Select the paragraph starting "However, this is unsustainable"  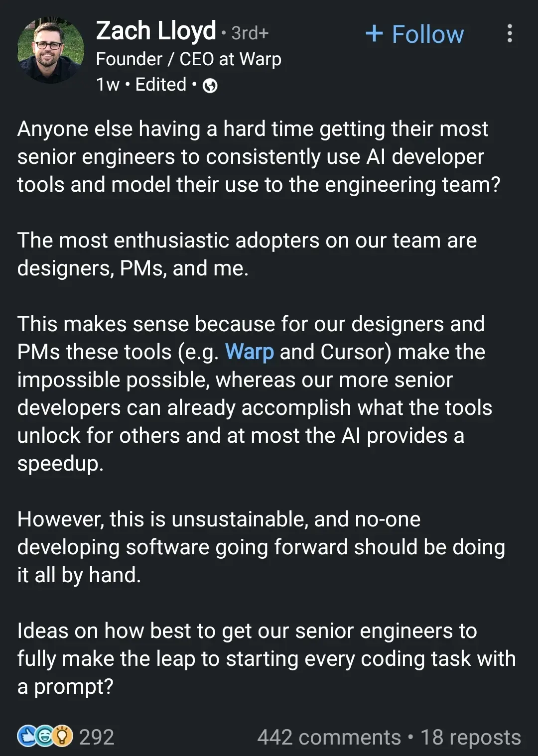pos(261,547)
